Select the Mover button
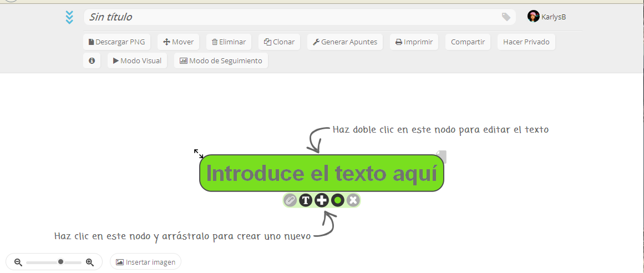Screen dimensions: 644x273 pos(178,42)
